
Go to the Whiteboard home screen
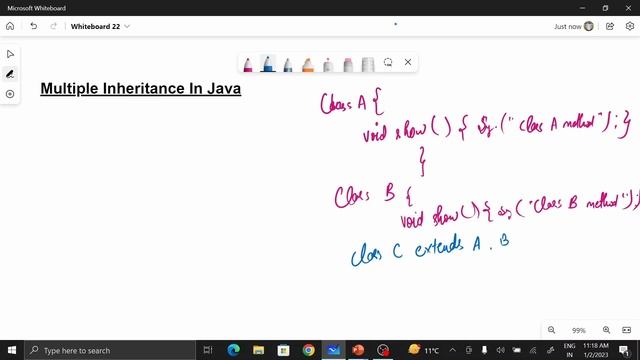point(10,26)
